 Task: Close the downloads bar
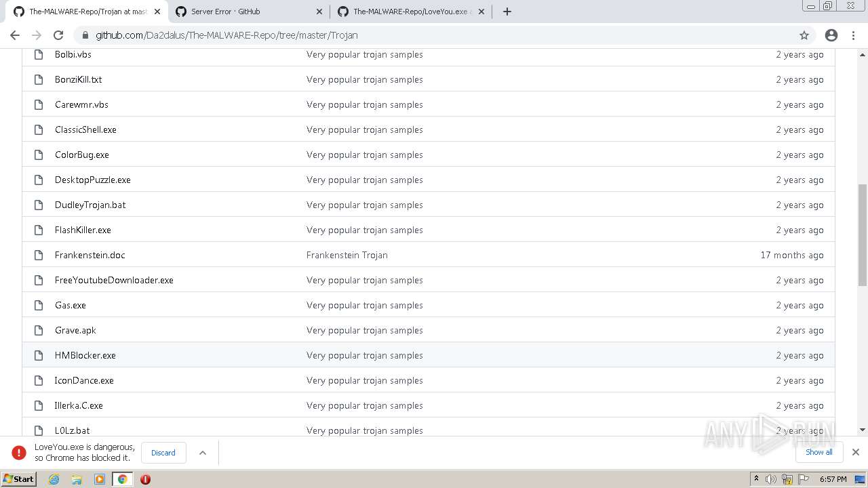coord(856,452)
